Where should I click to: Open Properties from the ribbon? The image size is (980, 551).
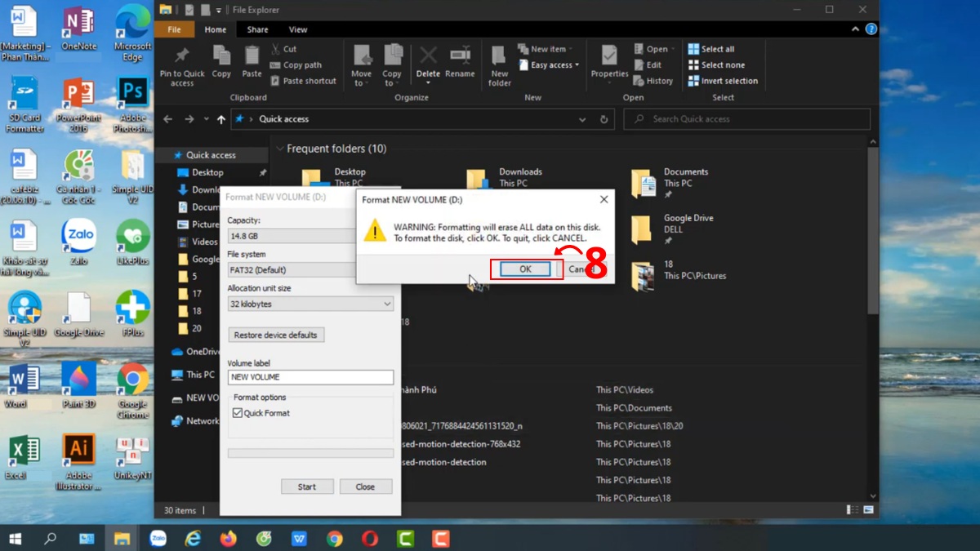(x=609, y=59)
